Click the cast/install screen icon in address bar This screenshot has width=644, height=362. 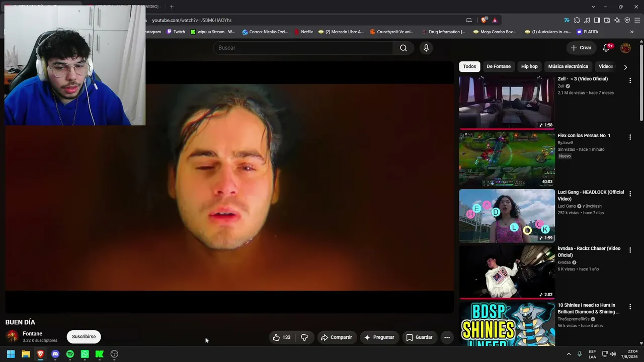469,20
